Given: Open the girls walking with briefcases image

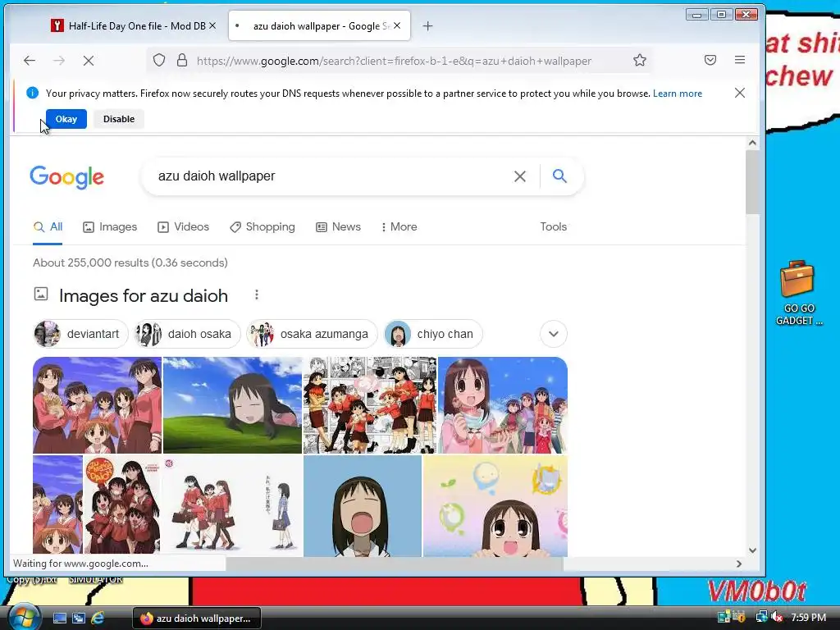Looking at the screenshot, I should [x=232, y=504].
